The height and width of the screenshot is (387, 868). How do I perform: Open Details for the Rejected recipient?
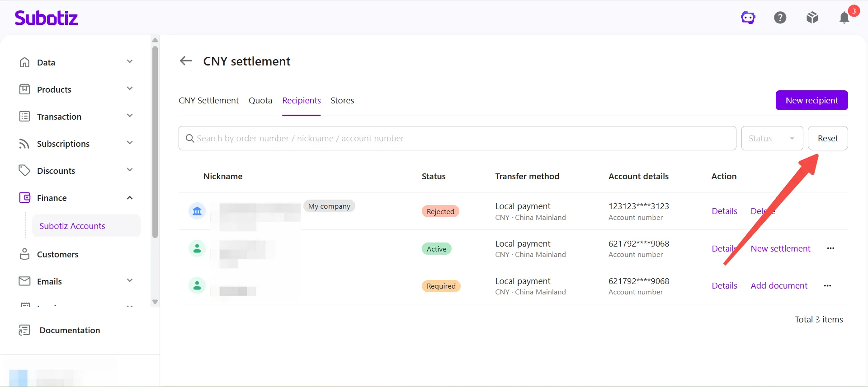724,211
